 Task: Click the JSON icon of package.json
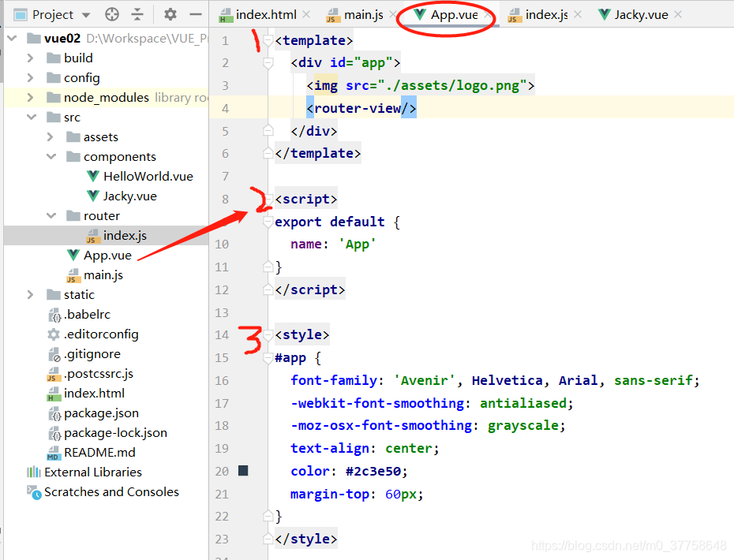[54, 413]
